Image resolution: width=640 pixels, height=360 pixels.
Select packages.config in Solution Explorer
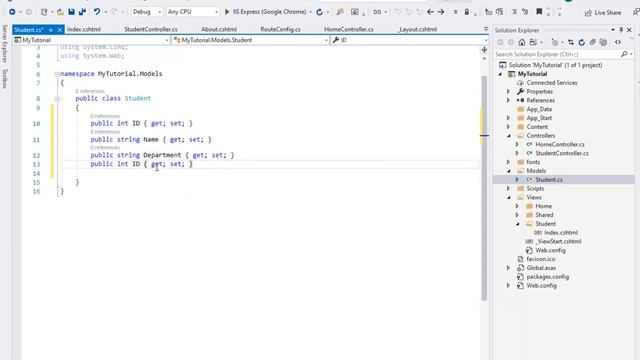coord(547,277)
